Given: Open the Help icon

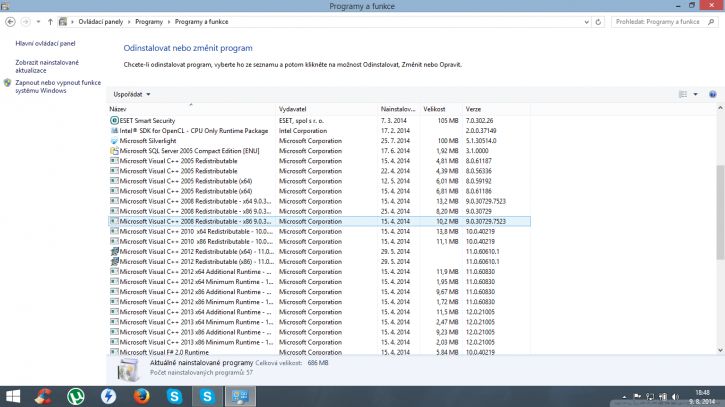Looking at the screenshot, I should click(713, 94).
